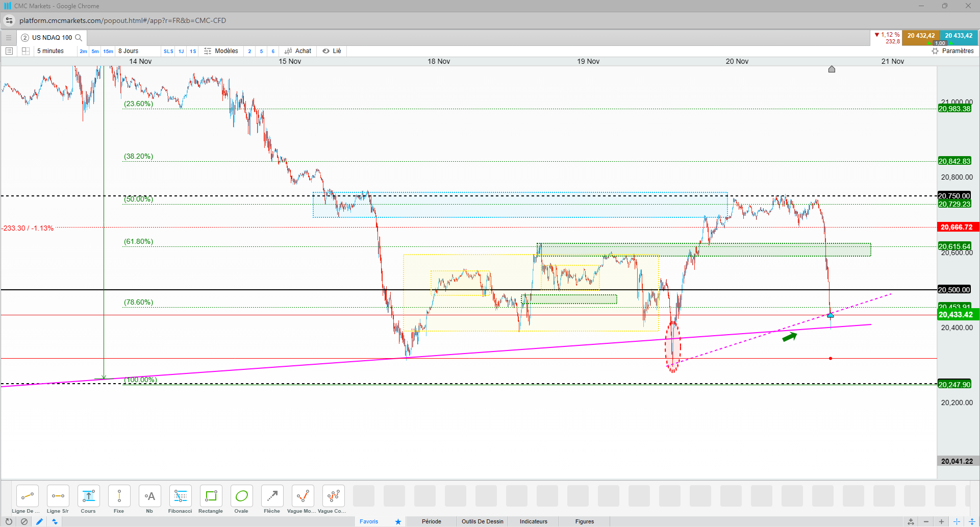Open the 8 Jours range dropdown
The height and width of the screenshot is (527, 980).
[x=138, y=51]
